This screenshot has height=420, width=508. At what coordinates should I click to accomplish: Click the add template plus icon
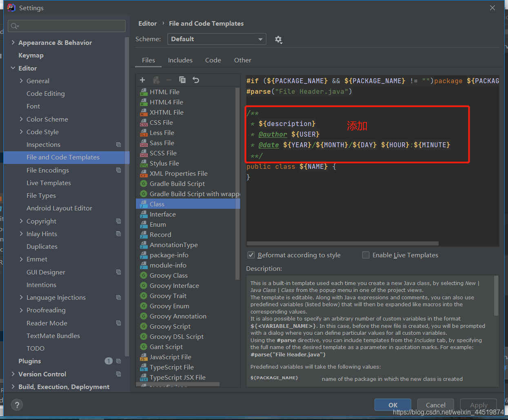pos(142,80)
